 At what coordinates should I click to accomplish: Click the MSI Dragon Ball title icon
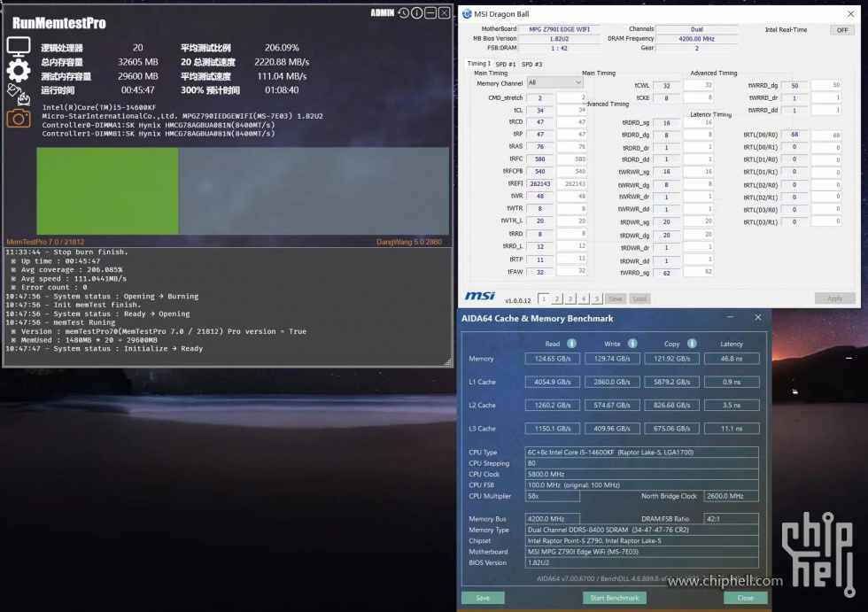tap(467, 14)
